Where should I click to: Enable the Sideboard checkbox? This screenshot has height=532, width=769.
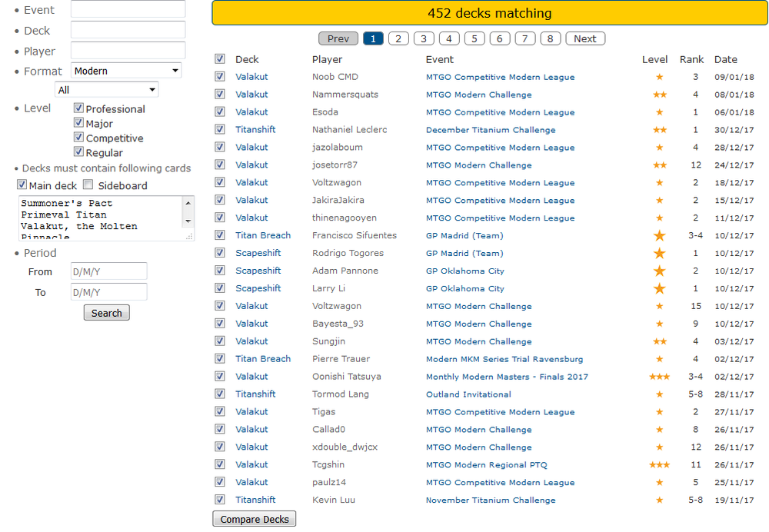tap(88, 185)
